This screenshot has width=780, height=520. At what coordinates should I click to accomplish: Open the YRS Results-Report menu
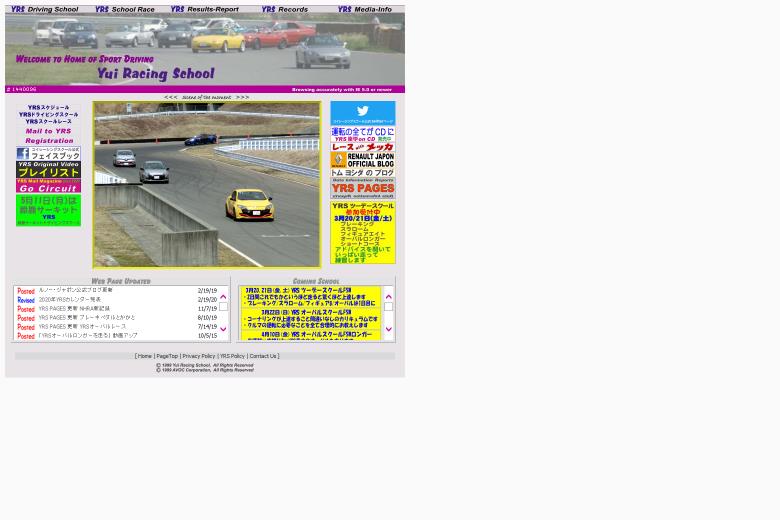click(204, 9)
